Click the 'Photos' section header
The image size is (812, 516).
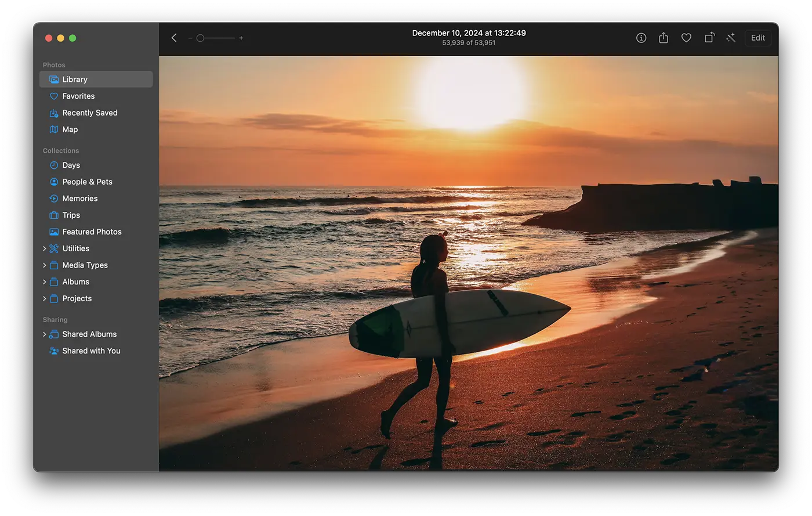point(54,65)
